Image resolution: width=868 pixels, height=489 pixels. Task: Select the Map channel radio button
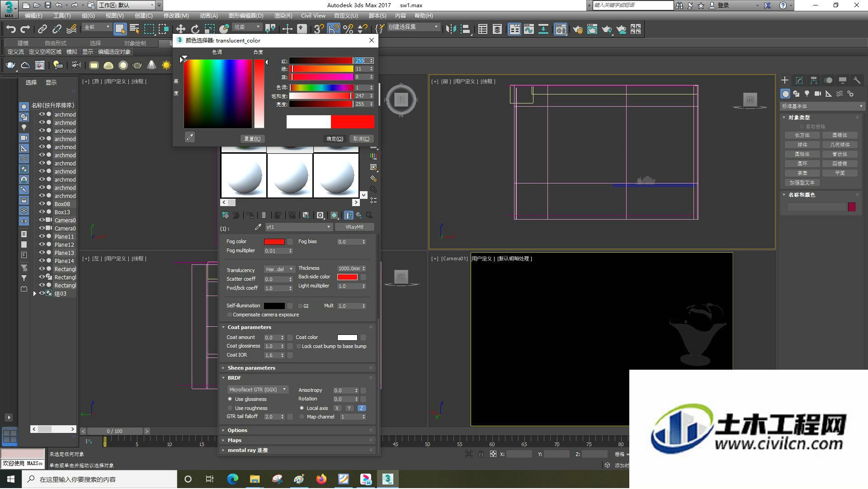pos(302,417)
